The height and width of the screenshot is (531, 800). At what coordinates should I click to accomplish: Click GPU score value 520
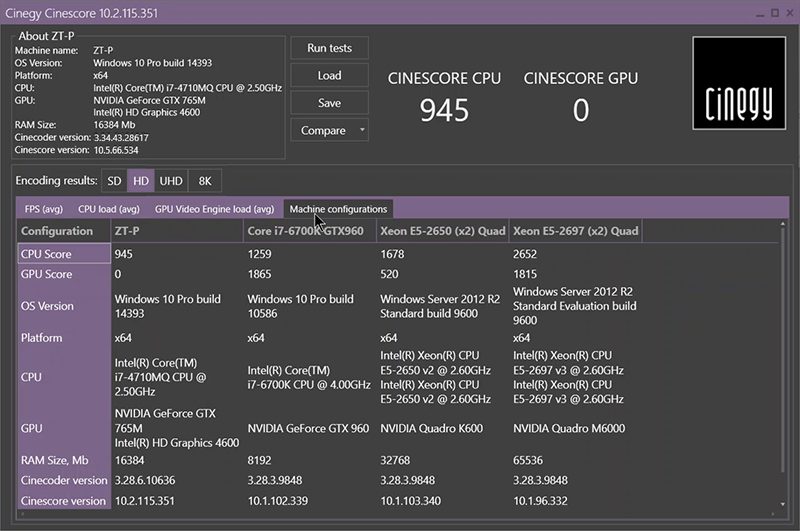click(389, 274)
